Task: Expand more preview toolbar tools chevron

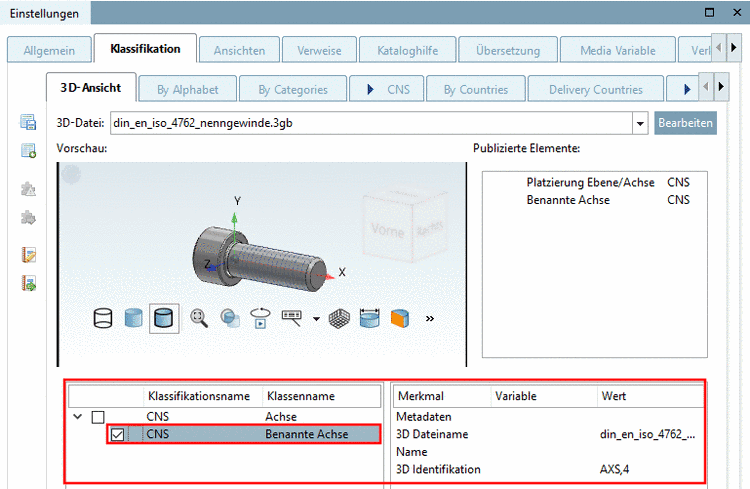Action: point(430,319)
